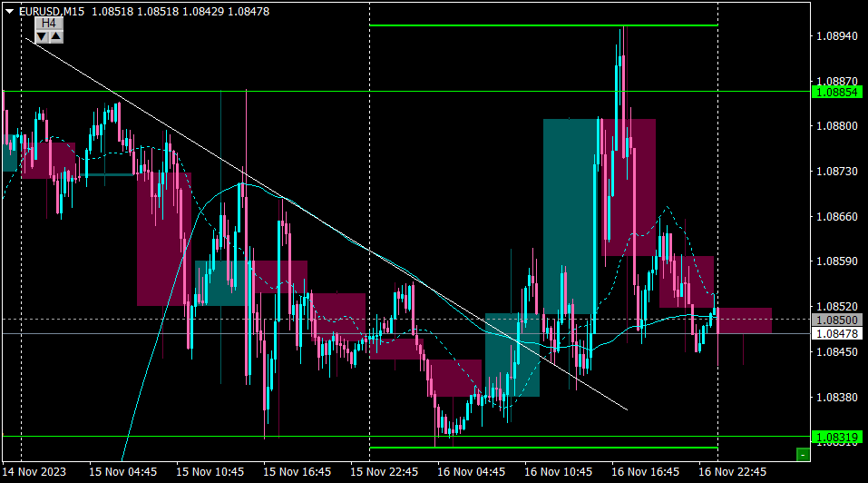Select the green 1.08319 price label
868x483 pixels.
click(836, 437)
